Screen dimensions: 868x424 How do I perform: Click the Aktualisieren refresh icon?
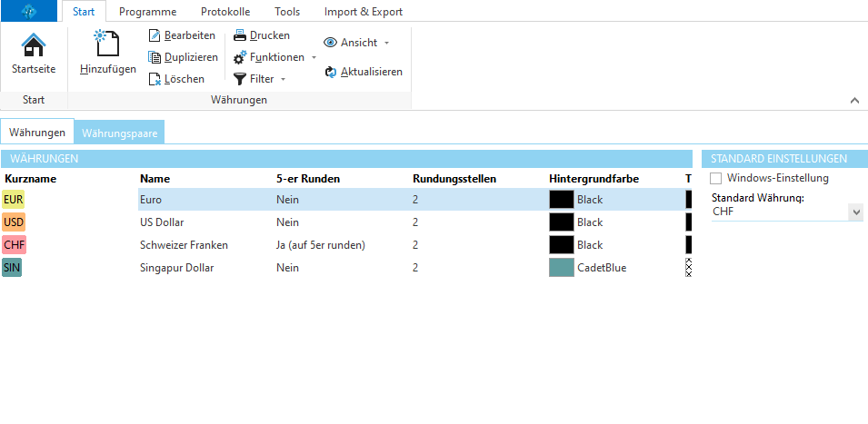point(331,72)
